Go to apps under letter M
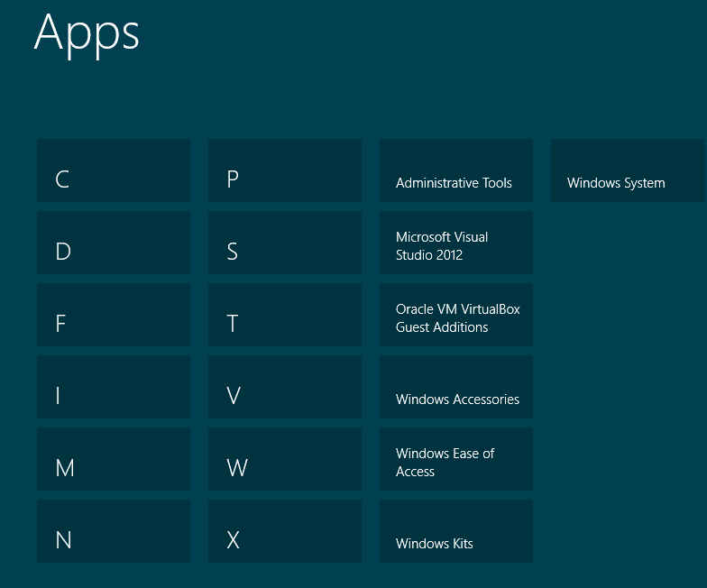 114,459
